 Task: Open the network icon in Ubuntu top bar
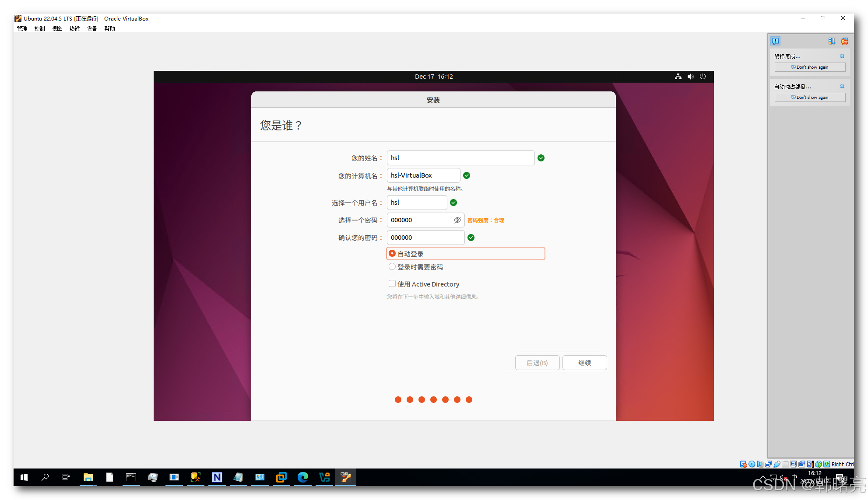tap(678, 77)
